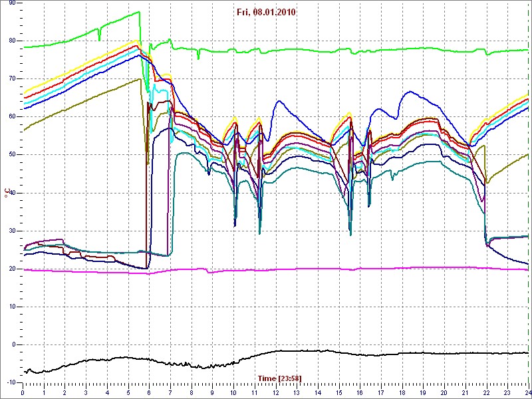
Task: Click hour '1' on the time axis
Action: coord(44,391)
